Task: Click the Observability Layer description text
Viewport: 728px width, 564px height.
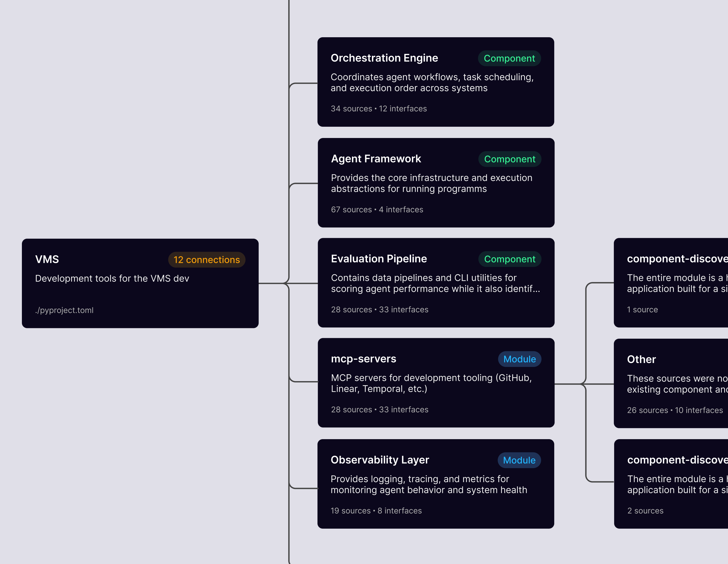Action: (429, 484)
